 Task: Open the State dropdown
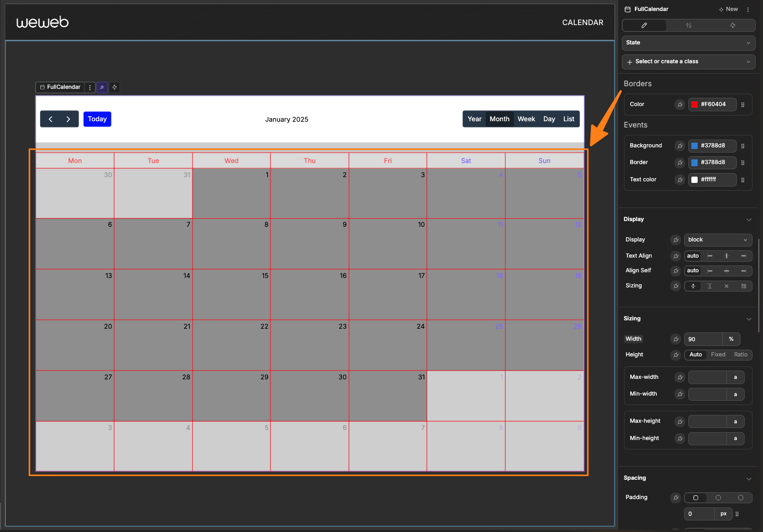[x=688, y=43]
